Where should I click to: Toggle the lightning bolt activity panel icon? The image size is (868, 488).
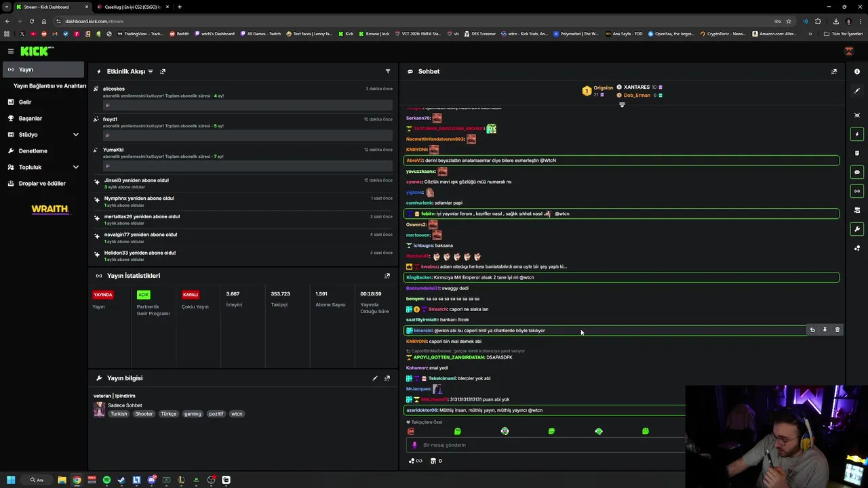tap(857, 134)
